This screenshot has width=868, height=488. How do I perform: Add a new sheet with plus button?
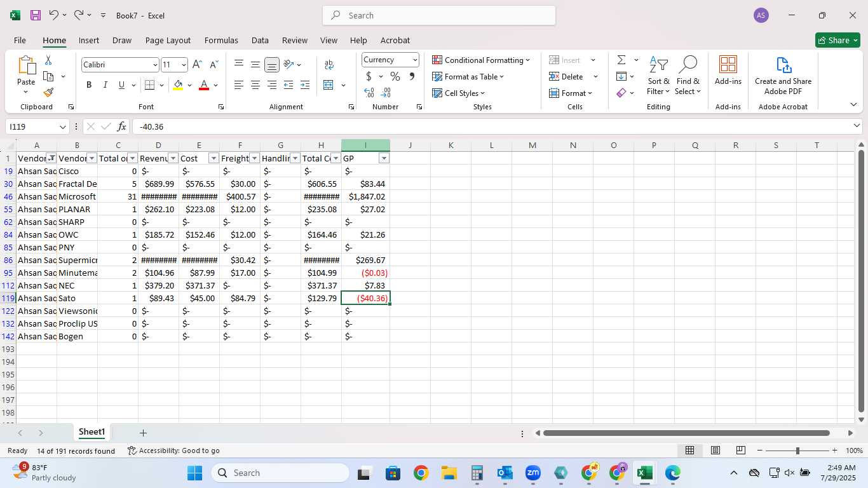[143, 433]
